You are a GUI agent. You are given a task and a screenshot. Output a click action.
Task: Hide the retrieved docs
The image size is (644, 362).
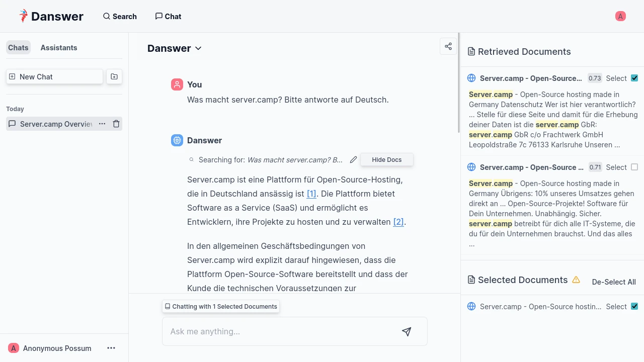tap(387, 159)
